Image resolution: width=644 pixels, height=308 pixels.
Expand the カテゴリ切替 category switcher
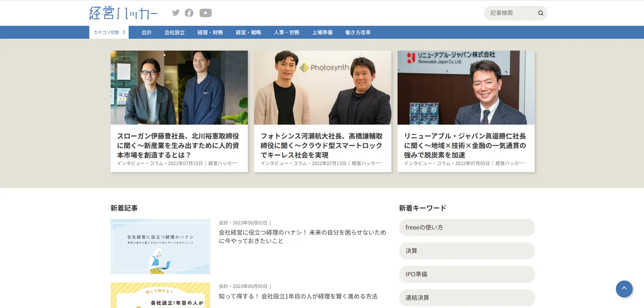point(109,32)
